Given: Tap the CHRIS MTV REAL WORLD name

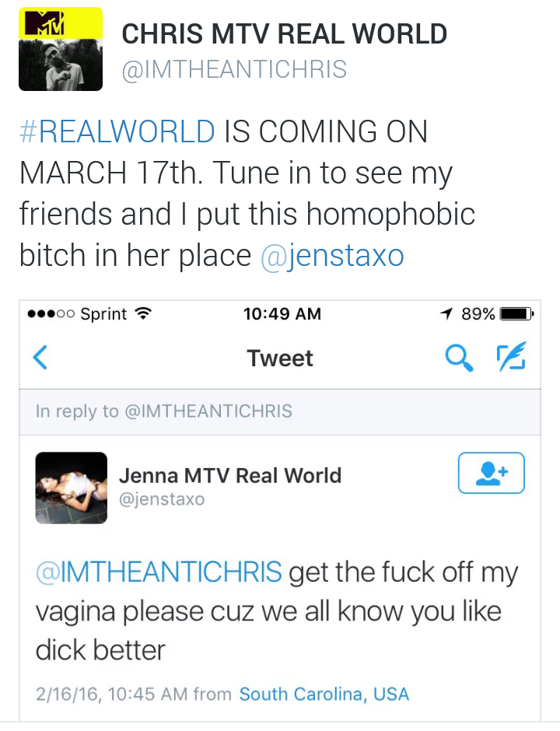Looking at the screenshot, I should click(285, 34).
